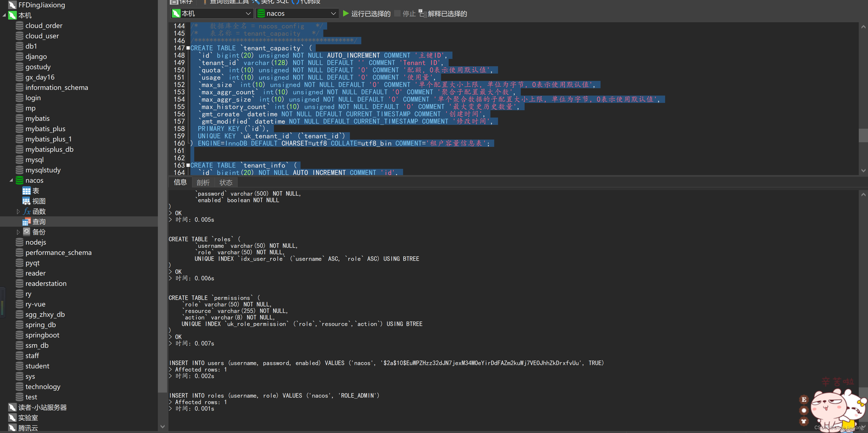Screen dimensions: 868x433
Task: Open the 本机 connection dropdown
Action: pos(248,14)
